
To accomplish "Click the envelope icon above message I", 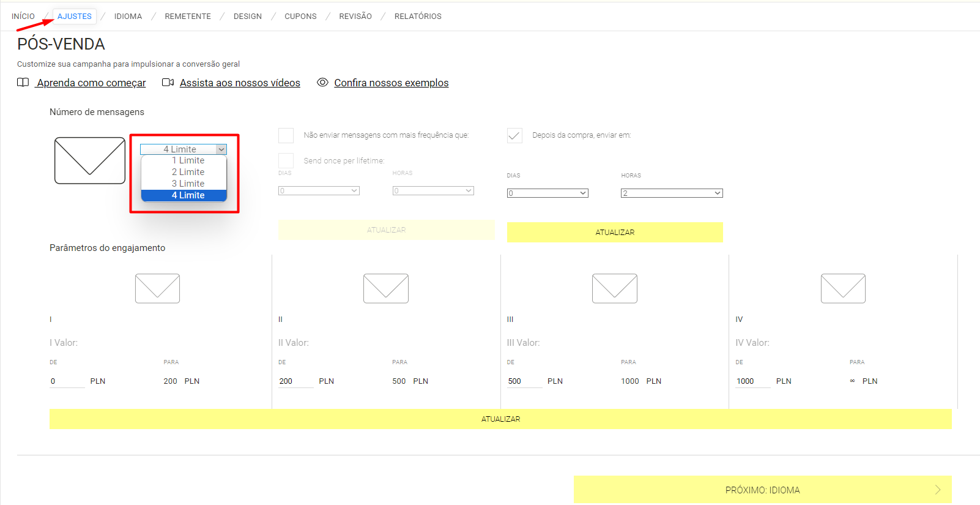I will pos(157,288).
